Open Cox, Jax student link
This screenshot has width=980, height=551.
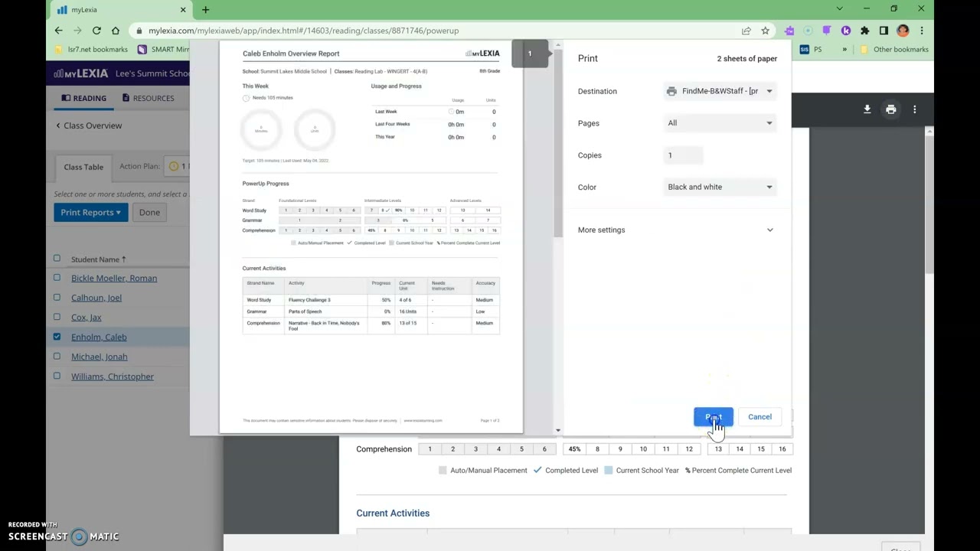(x=87, y=317)
